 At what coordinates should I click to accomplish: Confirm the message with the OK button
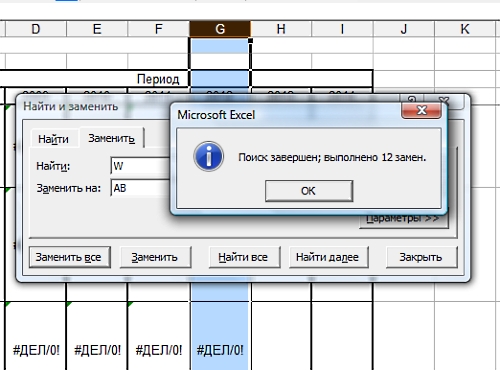coord(309,191)
